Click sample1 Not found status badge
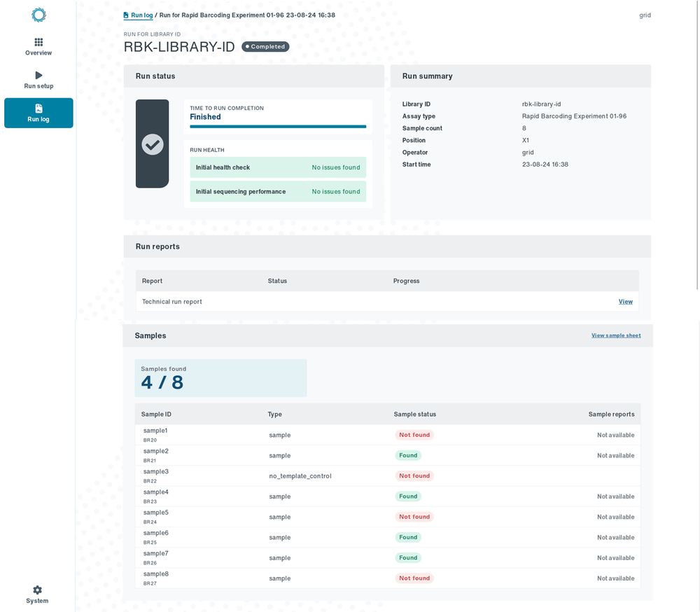Image resolution: width=700 pixels, height=612 pixels. pyautogui.click(x=414, y=435)
